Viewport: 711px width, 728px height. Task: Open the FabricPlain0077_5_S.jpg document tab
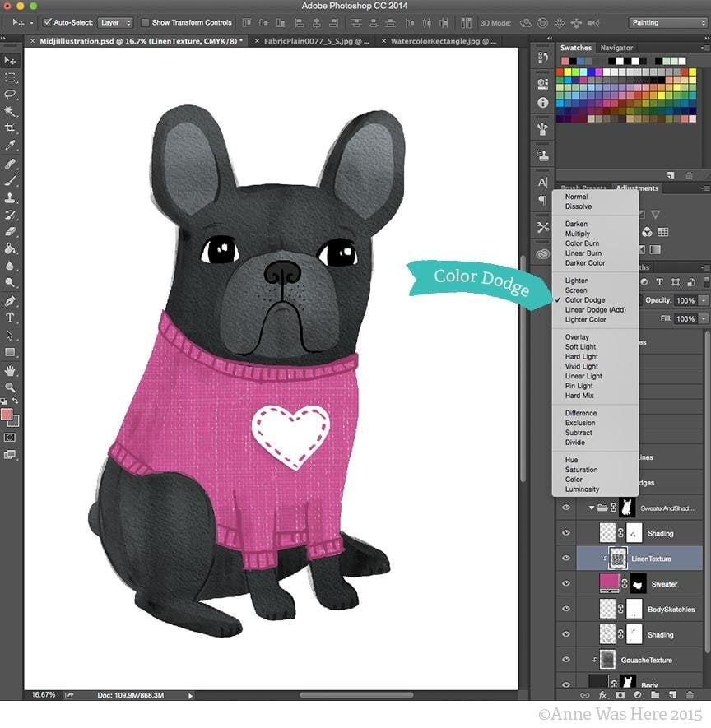312,39
